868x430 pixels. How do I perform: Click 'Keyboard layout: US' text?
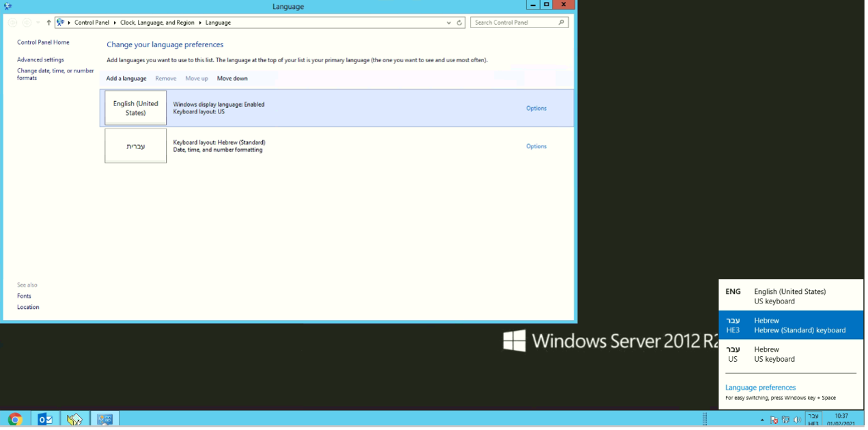[x=199, y=111]
